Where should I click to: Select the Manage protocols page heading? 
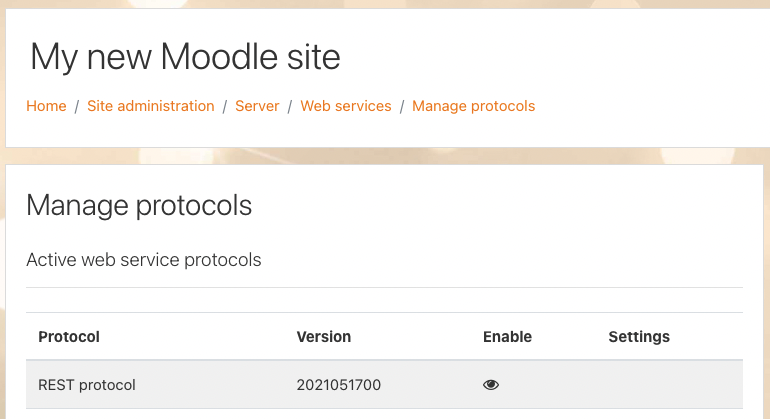click(139, 206)
